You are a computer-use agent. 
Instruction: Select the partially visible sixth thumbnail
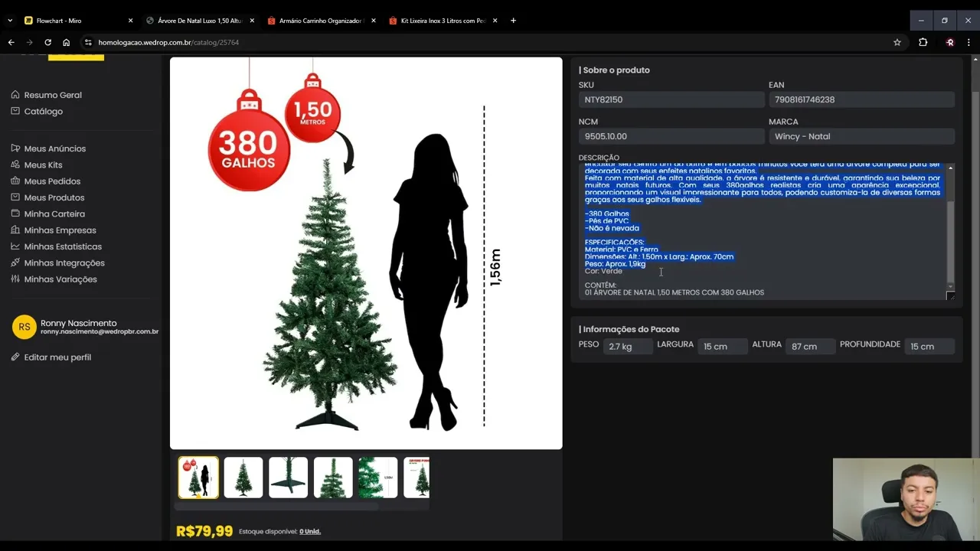[416, 478]
